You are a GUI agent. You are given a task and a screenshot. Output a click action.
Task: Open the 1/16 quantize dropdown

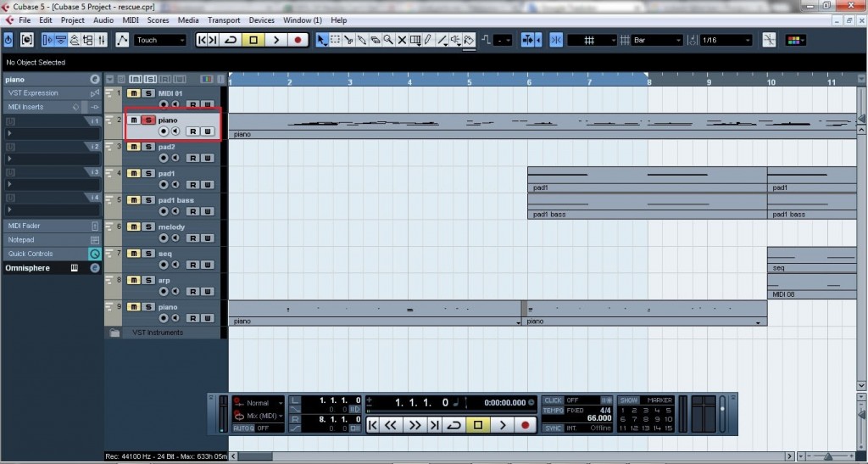(x=726, y=40)
